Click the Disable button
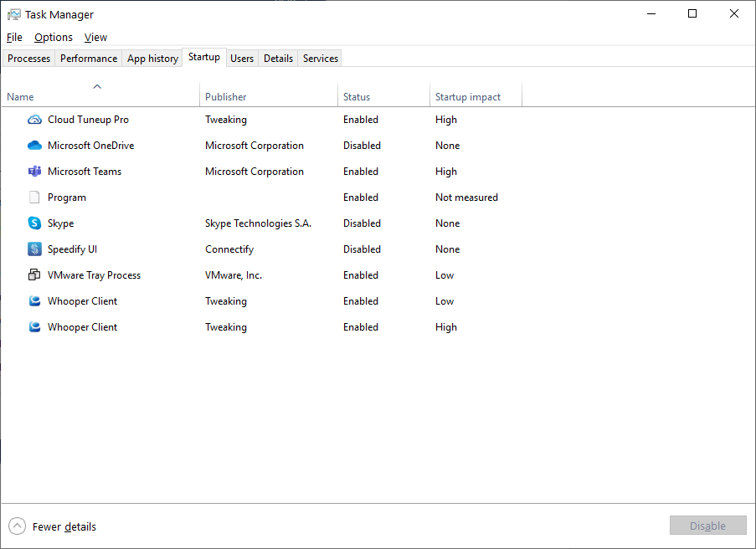756x549 pixels. coord(707,526)
